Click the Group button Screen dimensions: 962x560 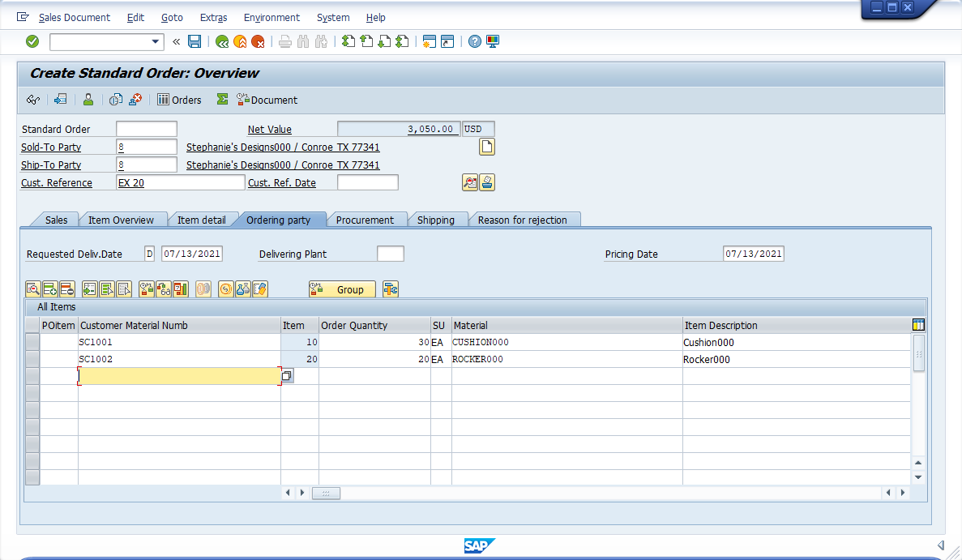[x=342, y=289]
